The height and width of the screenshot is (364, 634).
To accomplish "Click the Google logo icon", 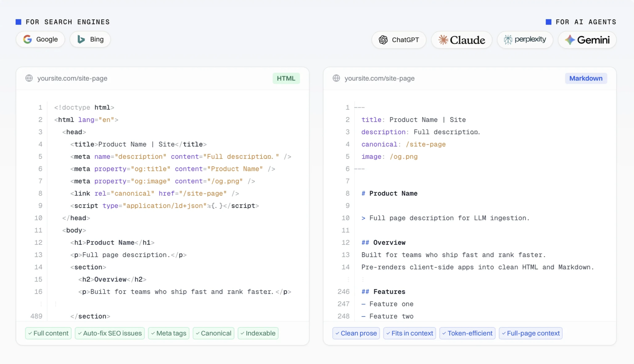I will pos(27,39).
